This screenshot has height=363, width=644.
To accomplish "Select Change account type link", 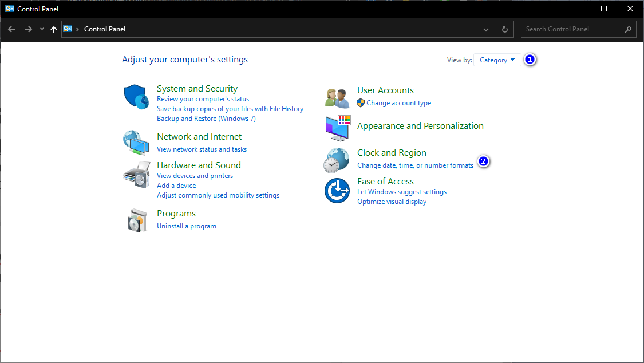I will pyautogui.click(x=399, y=103).
